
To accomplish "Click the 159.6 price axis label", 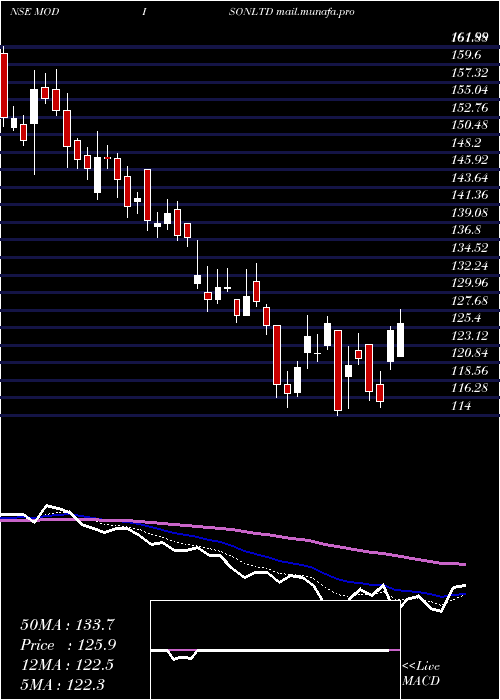I will point(465,55).
